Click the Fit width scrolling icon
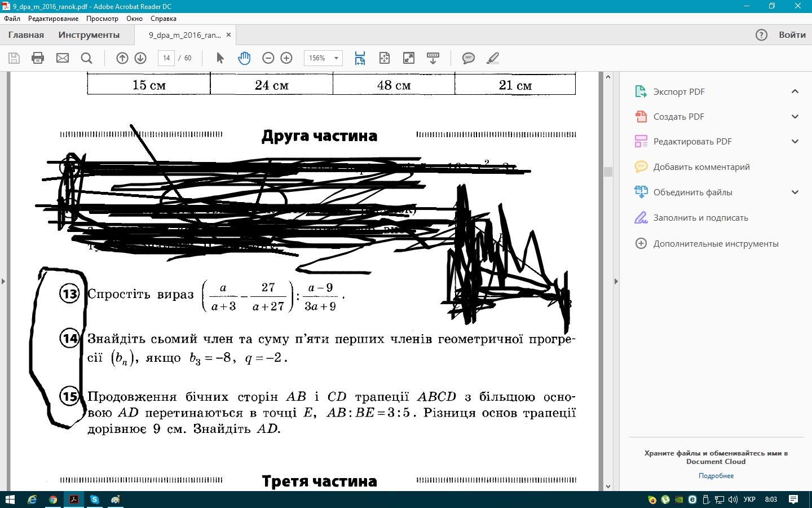The height and width of the screenshot is (508, 812). pos(360,58)
